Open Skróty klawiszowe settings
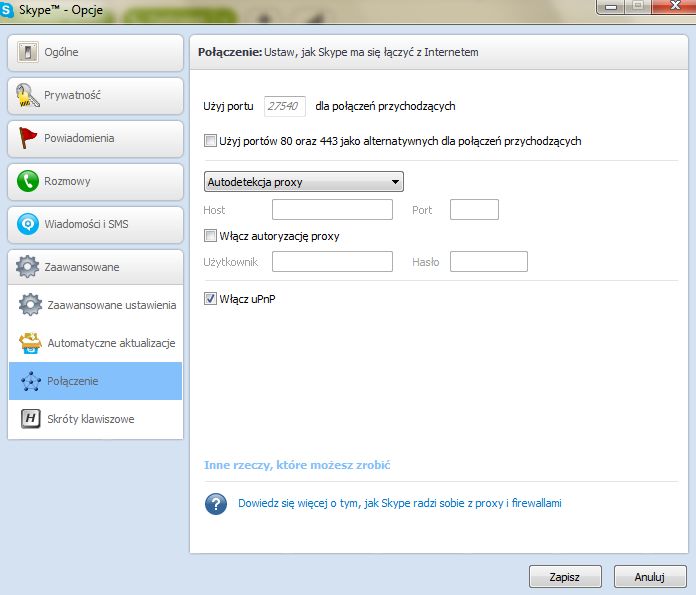This screenshot has height=595, width=696. point(95,419)
